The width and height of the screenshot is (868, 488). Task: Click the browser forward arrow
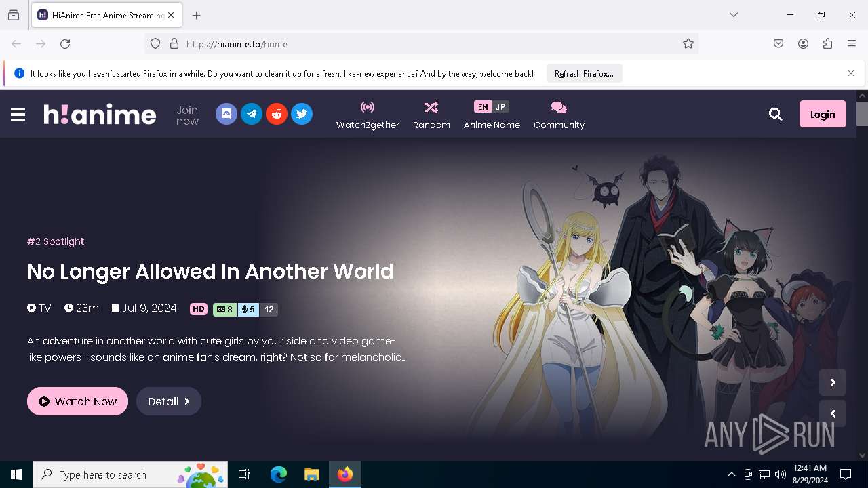coord(41,44)
